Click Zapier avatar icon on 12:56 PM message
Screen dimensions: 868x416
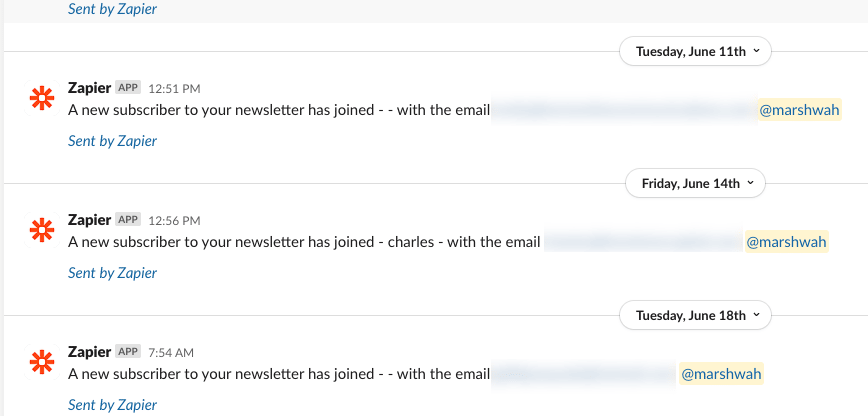[x=42, y=230]
